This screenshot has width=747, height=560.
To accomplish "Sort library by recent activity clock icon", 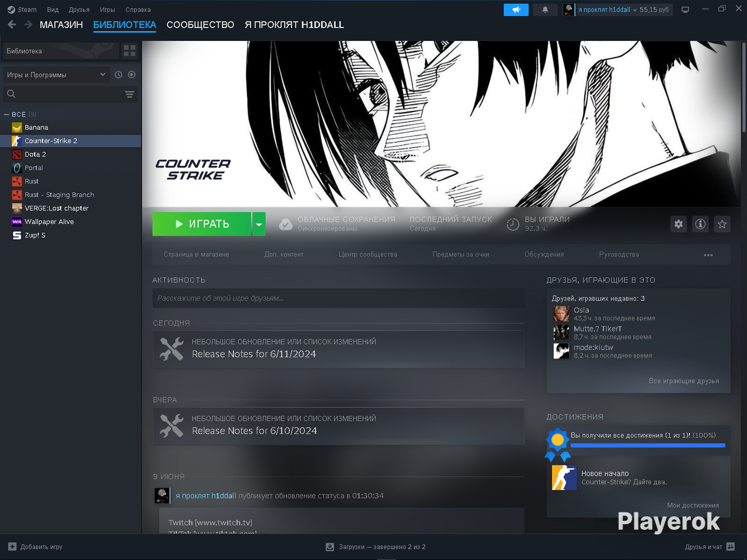I will coord(118,74).
